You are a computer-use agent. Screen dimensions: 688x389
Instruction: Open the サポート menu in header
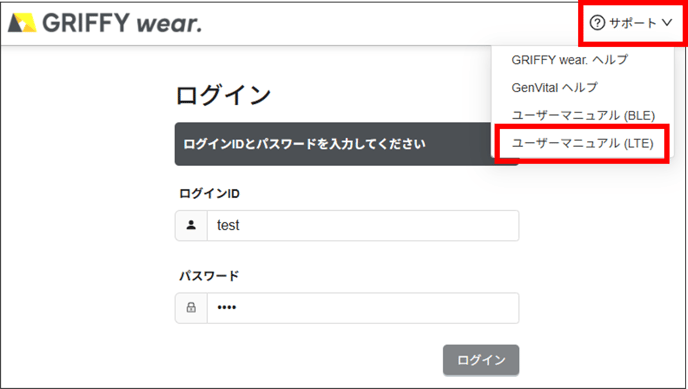pyautogui.click(x=631, y=22)
